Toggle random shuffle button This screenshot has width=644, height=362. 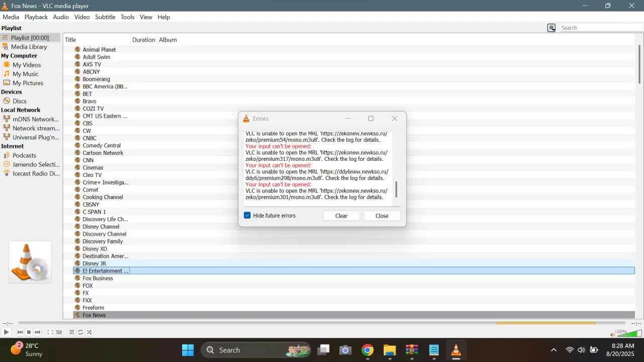(x=89, y=332)
